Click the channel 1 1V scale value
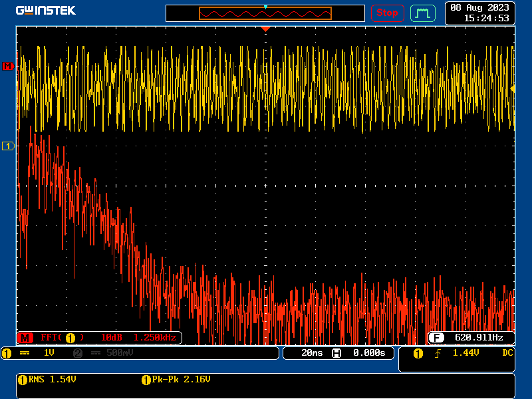 click(x=49, y=353)
